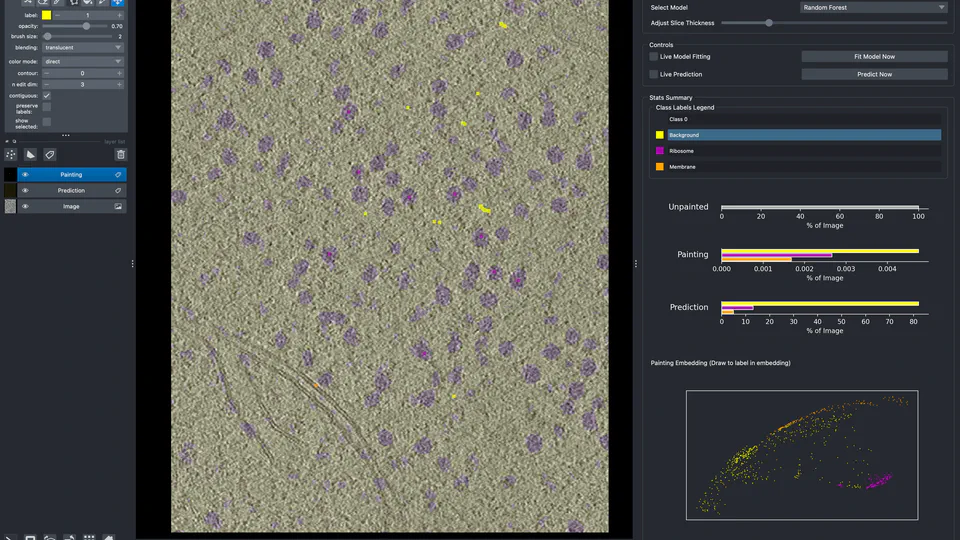
Task: Hide the Image layer via eye icon
Action: click(25, 206)
